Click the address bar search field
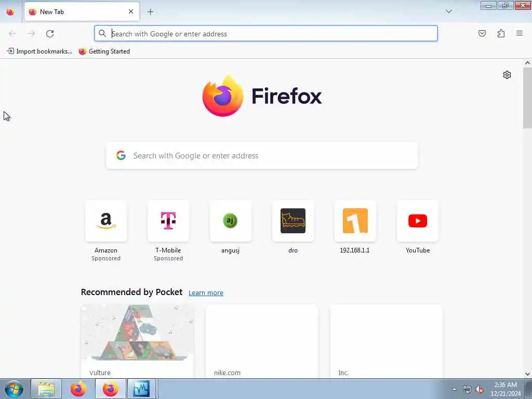 [x=265, y=34]
